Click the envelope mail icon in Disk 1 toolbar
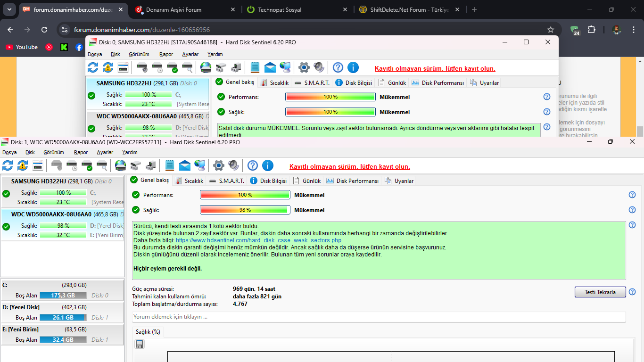Screen dimensions: 644x362 [185, 165]
